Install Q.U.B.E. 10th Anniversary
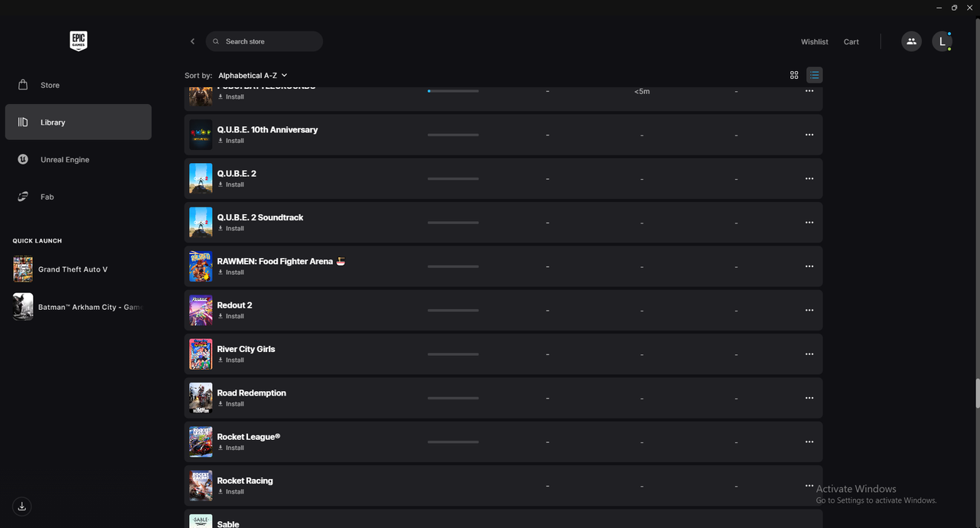Screen dimensions: 980x528 pos(231,141)
